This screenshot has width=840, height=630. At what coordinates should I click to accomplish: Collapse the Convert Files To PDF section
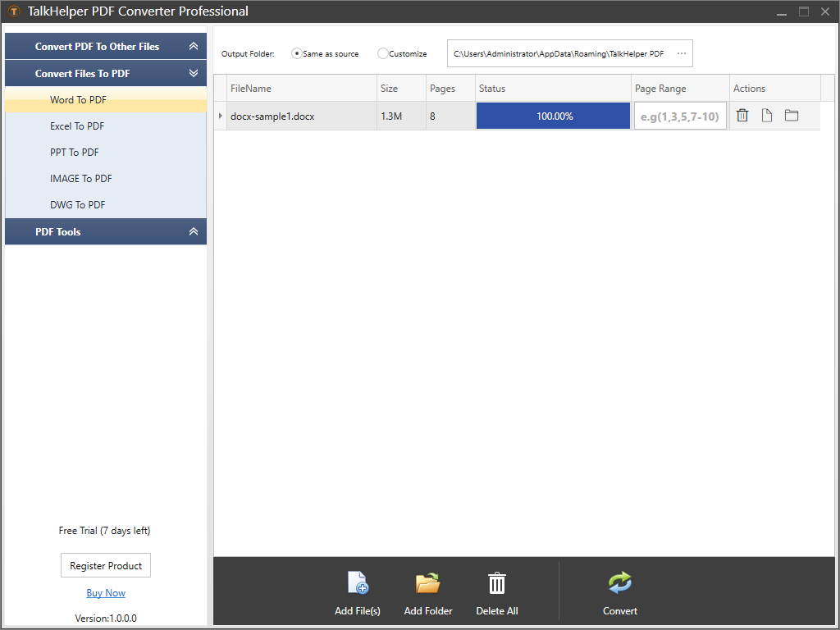[106, 73]
